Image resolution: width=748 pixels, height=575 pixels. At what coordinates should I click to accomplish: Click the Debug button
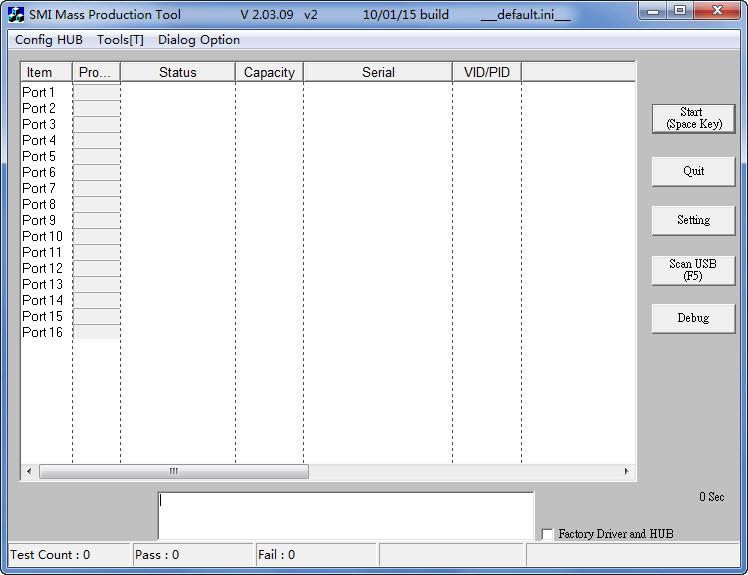(694, 318)
